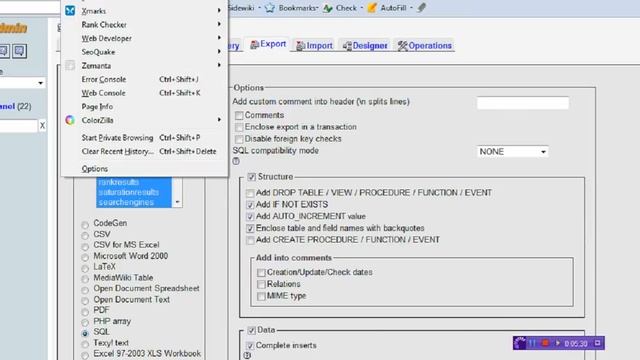Open the Xmarks submenu
The height and width of the screenshot is (360, 640).
[144, 11]
